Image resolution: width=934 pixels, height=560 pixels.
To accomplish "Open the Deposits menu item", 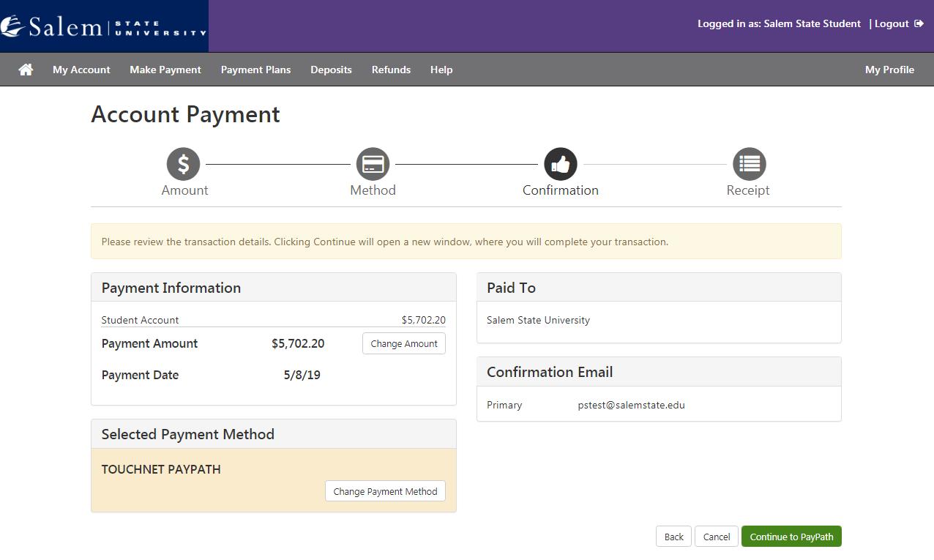I will coord(331,70).
